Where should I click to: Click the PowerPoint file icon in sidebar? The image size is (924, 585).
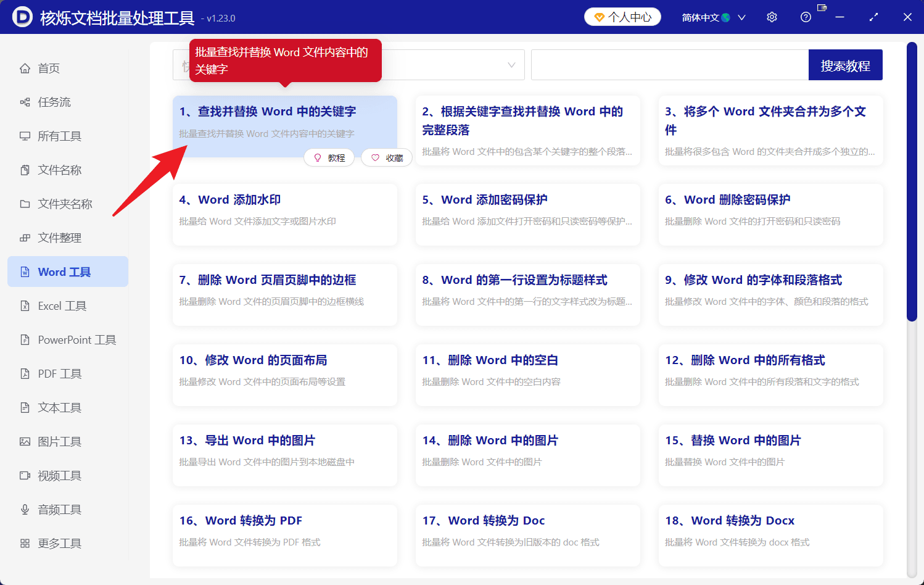point(25,340)
